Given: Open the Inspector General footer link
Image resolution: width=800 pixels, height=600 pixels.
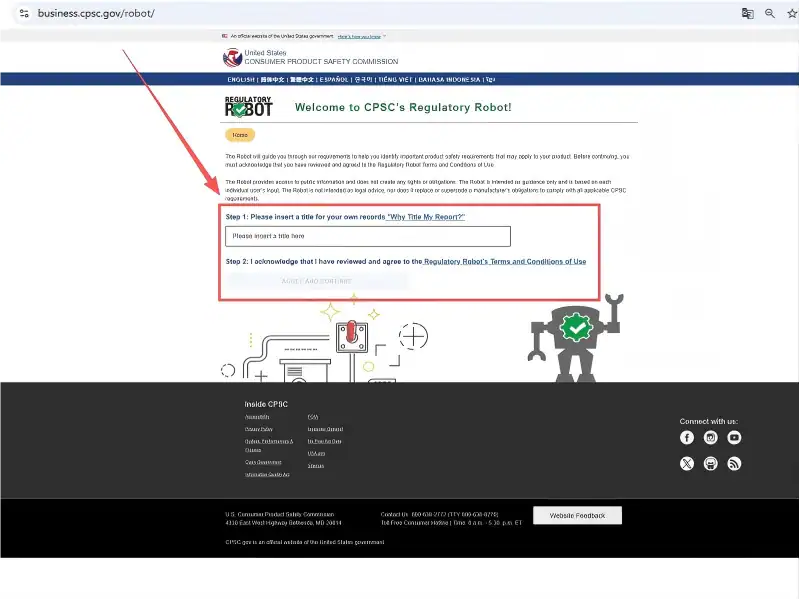Looking at the screenshot, I should (x=325, y=429).
